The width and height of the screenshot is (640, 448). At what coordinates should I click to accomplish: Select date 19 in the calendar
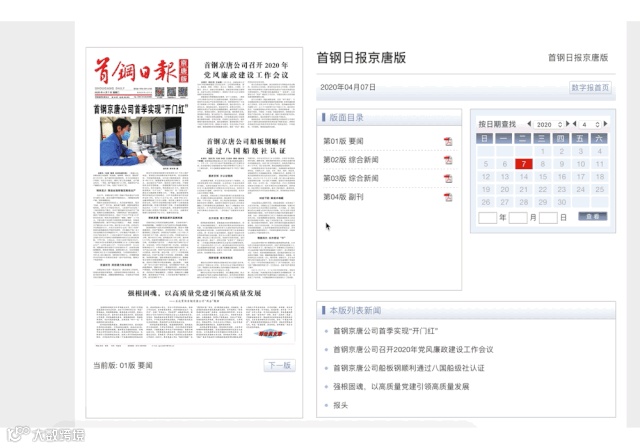[486, 189]
